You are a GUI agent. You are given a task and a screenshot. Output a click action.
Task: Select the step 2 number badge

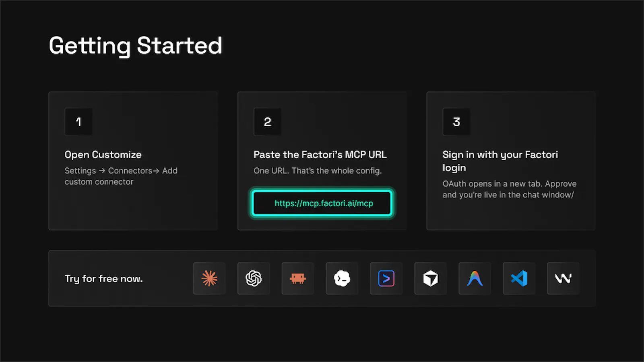click(268, 121)
